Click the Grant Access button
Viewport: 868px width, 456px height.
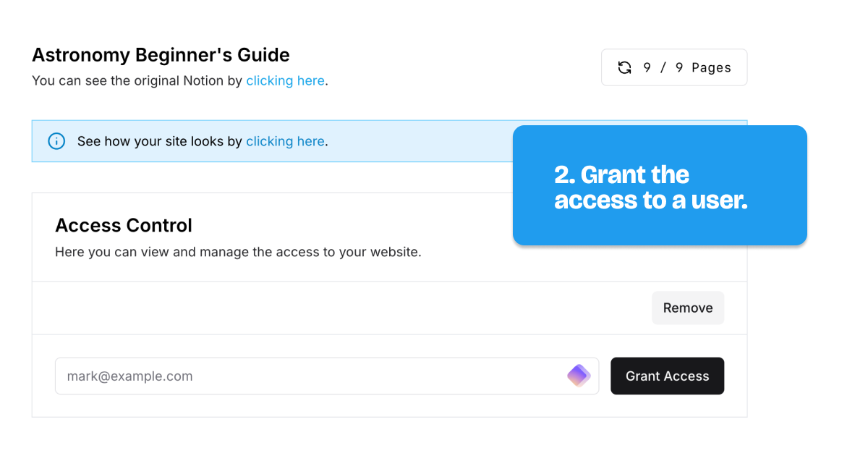[667, 376]
